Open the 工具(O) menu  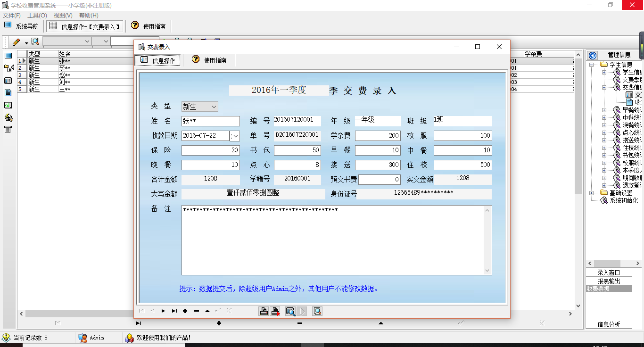point(37,16)
